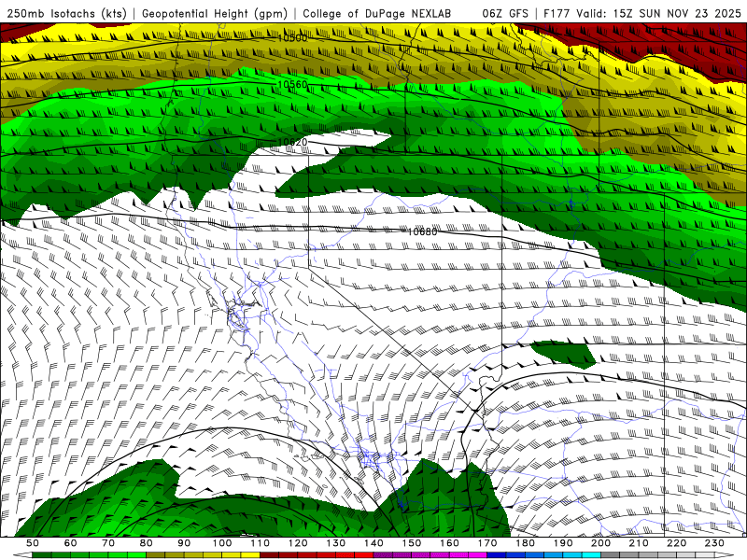
Task: Click the 160 value on the color scale
Action: pyautogui.click(x=450, y=543)
